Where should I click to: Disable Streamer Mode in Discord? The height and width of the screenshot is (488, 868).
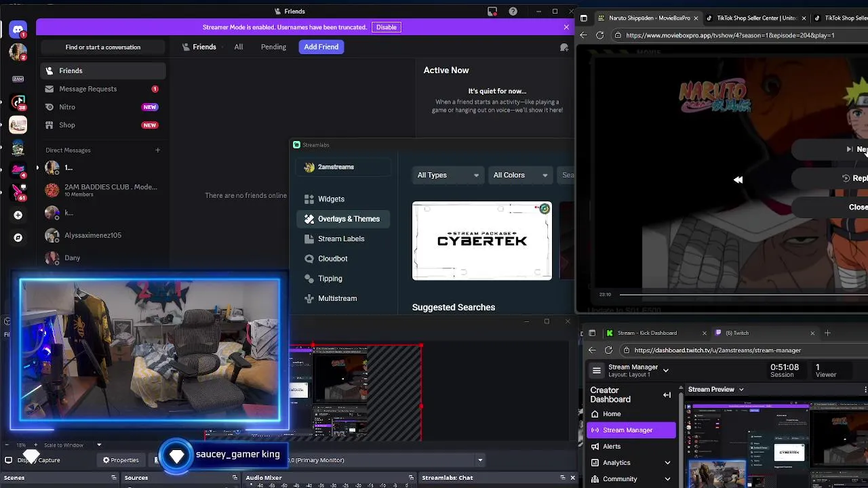pos(387,27)
